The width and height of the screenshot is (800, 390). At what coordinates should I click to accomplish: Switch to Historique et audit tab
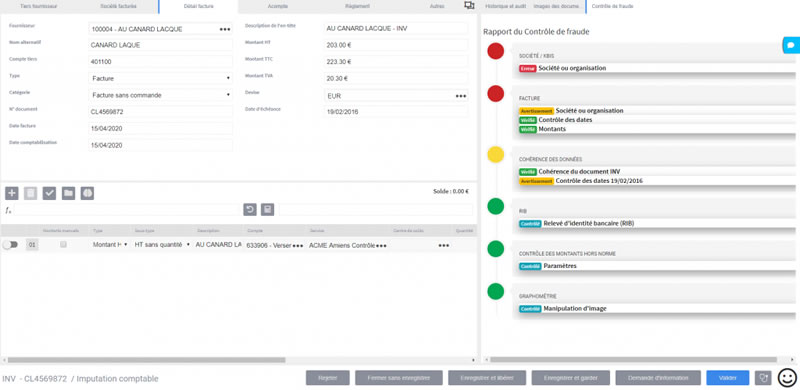pos(506,6)
